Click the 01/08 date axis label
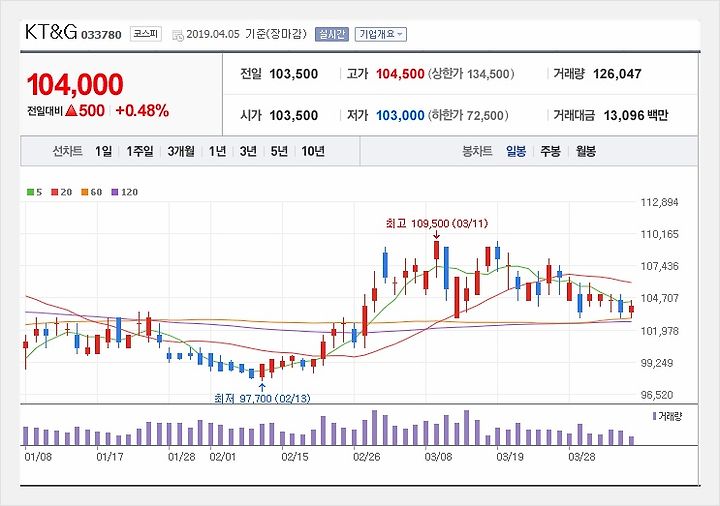 click(38, 457)
